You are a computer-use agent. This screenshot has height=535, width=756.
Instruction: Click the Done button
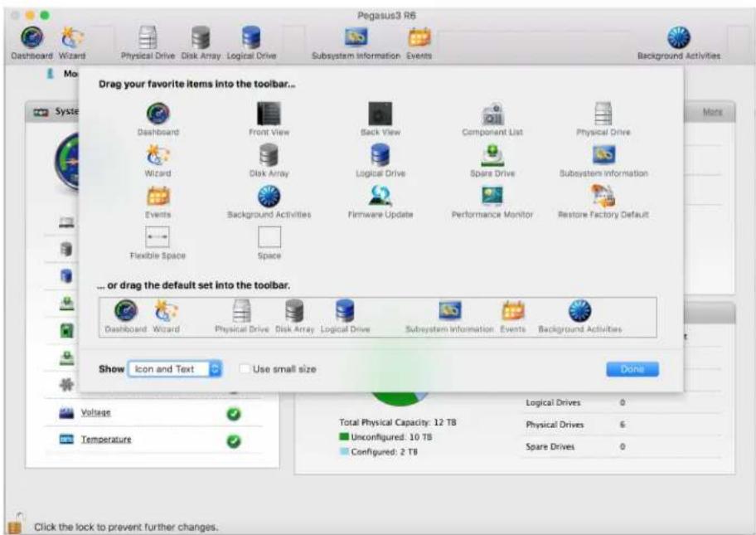(632, 369)
